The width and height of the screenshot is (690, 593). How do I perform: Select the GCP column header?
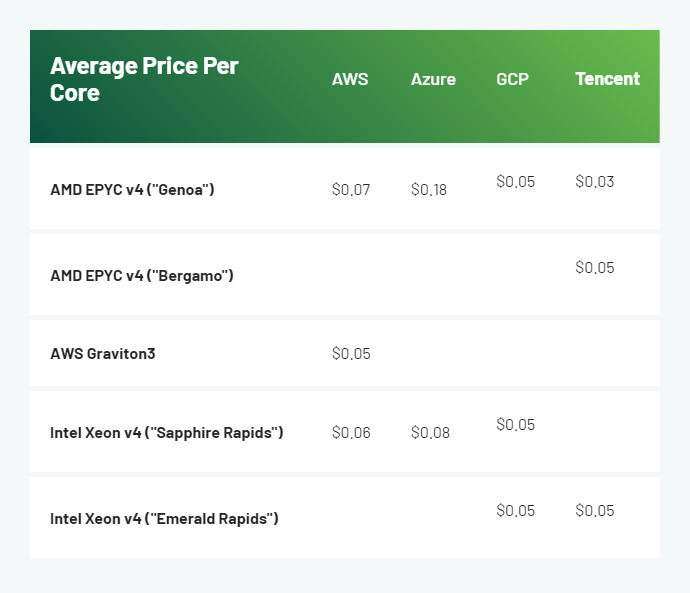point(512,79)
